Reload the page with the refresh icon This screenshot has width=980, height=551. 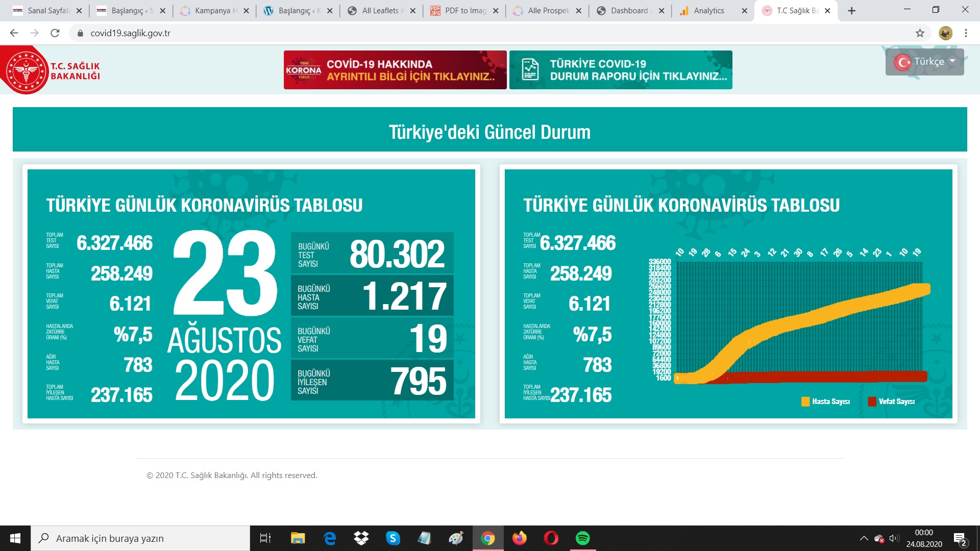pos(55,33)
